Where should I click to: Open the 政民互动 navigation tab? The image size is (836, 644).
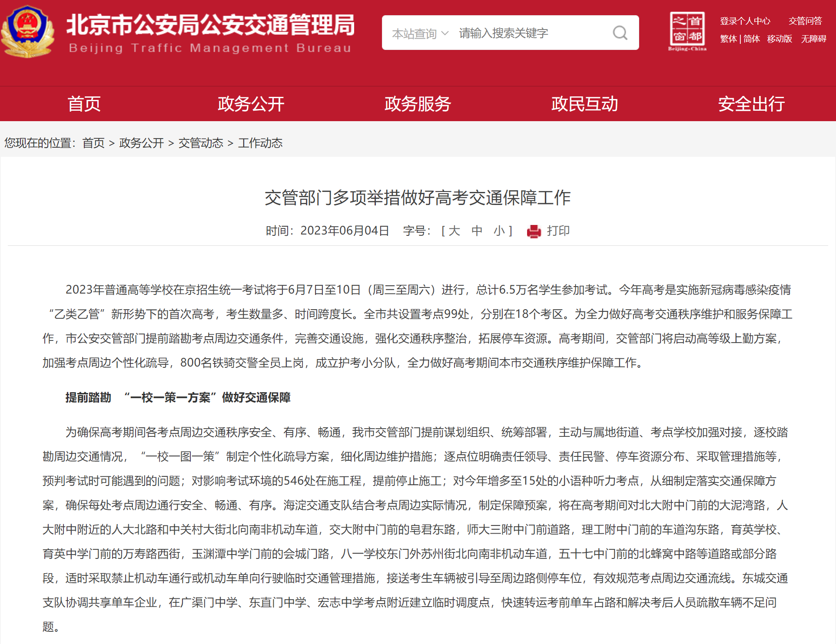(584, 104)
